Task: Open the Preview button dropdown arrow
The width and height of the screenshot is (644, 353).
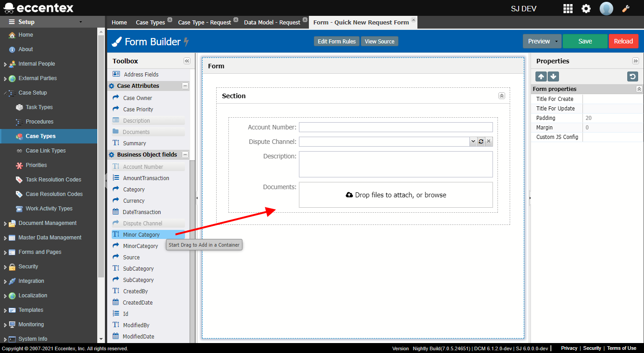Action: pyautogui.click(x=557, y=41)
